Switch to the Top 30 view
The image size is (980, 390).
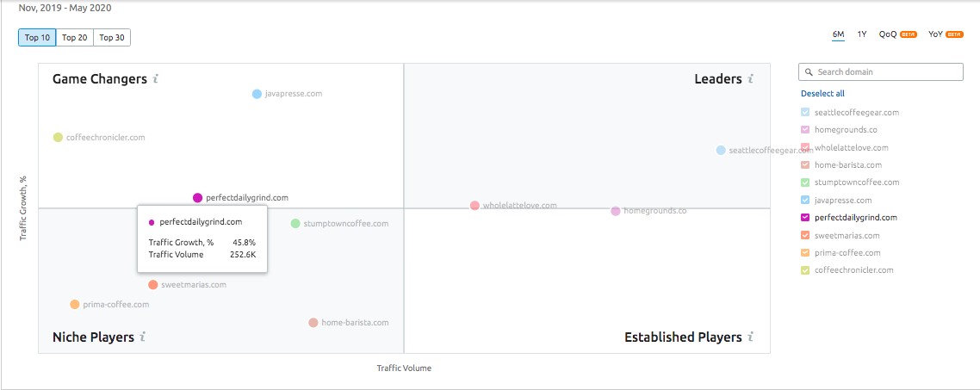coord(112,38)
